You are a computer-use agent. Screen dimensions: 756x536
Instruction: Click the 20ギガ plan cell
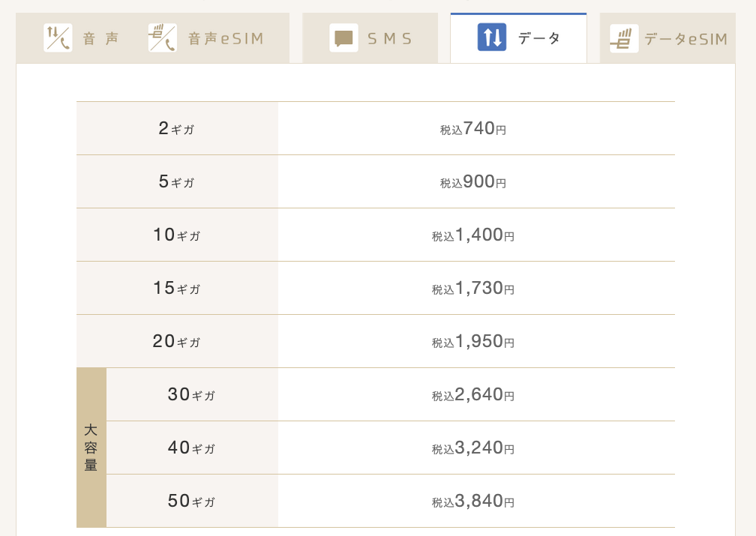click(177, 341)
